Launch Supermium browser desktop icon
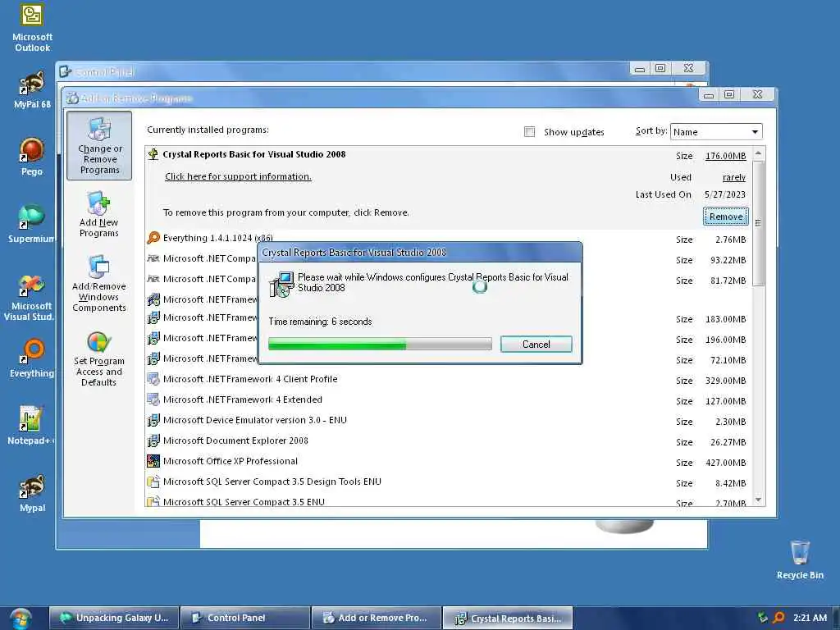 [32, 224]
